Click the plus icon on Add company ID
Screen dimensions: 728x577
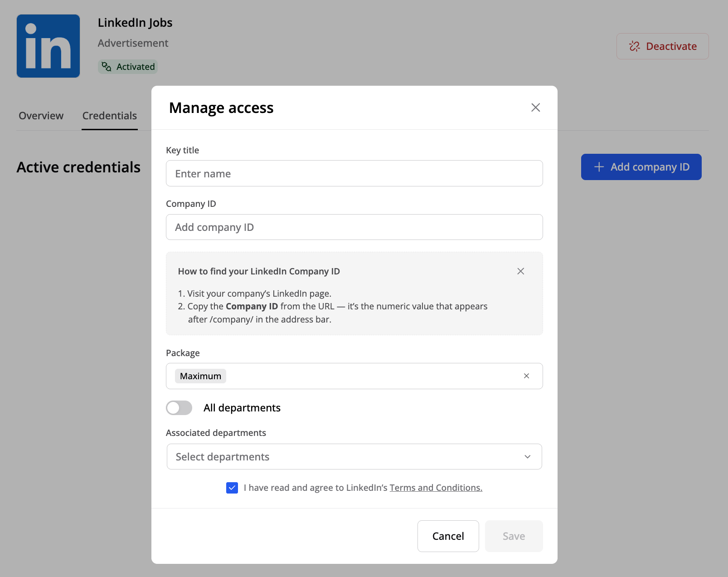click(599, 167)
